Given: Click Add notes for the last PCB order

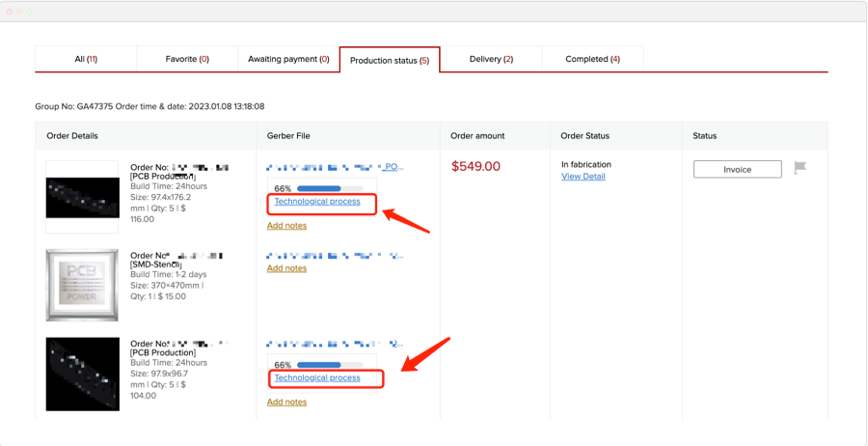Looking at the screenshot, I should click(286, 403).
